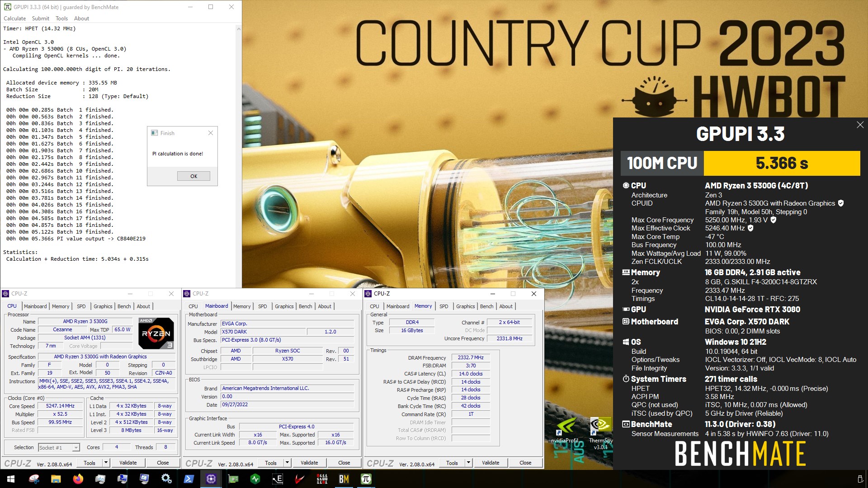The height and width of the screenshot is (488, 868).
Task: Click the GPUPI log scrollbar up arrow
Action: pos(239,28)
